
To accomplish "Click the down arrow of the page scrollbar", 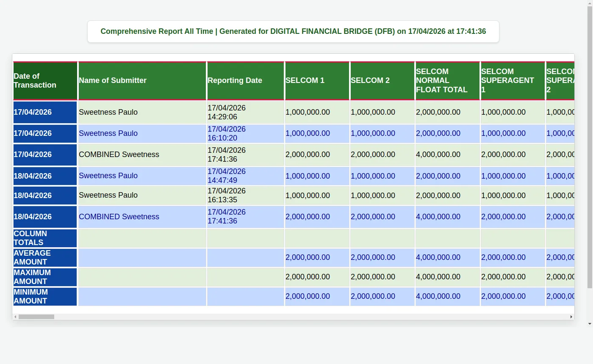I will tap(590, 324).
